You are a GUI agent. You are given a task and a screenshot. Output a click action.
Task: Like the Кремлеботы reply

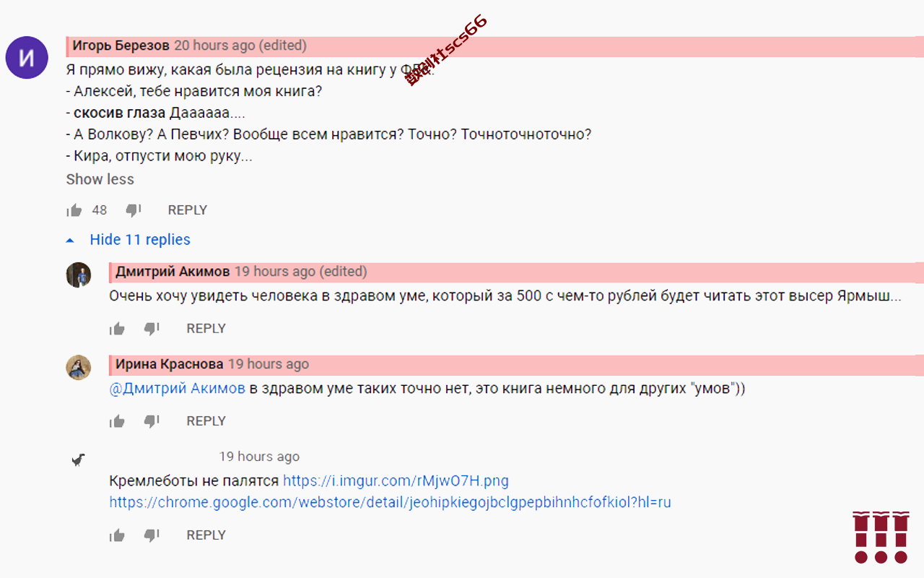[117, 535]
